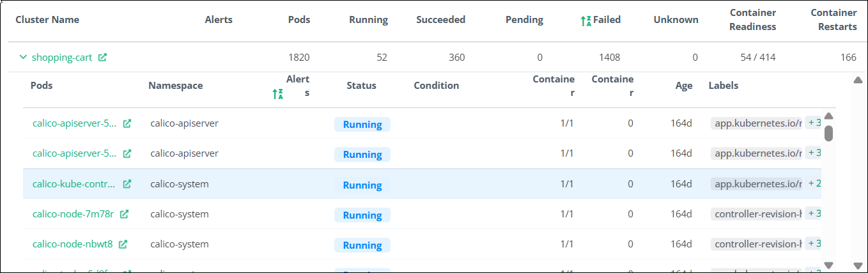Sort pods by the Status column header
The width and height of the screenshot is (868, 273).
tap(361, 86)
